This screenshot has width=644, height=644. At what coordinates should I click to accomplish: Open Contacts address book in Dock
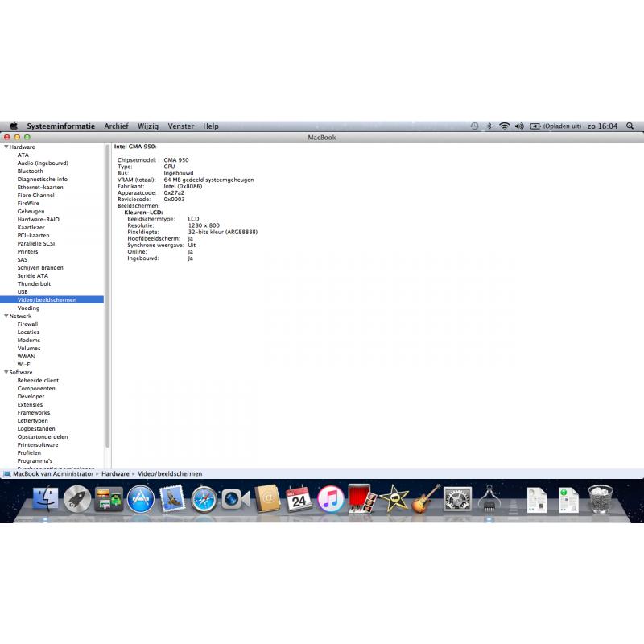click(267, 498)
